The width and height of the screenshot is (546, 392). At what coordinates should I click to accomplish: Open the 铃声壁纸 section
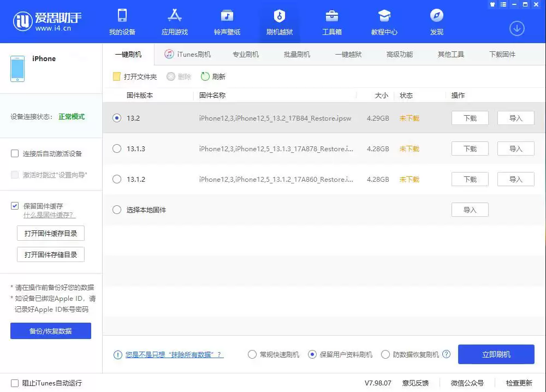pos(227,22)
